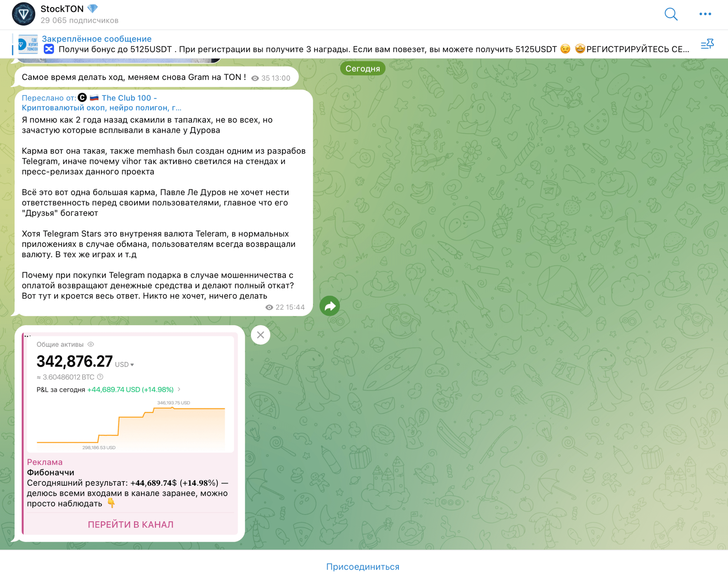This screenshot has height=582, width=728.
Task: Open the 'The Club 100' forwarded source link
Action: click(102, 103)
